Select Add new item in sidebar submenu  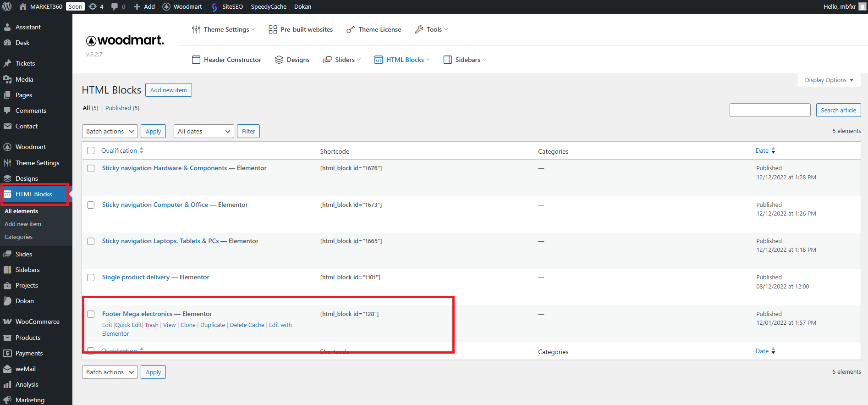pyautogui.click(x=23, y=224)
